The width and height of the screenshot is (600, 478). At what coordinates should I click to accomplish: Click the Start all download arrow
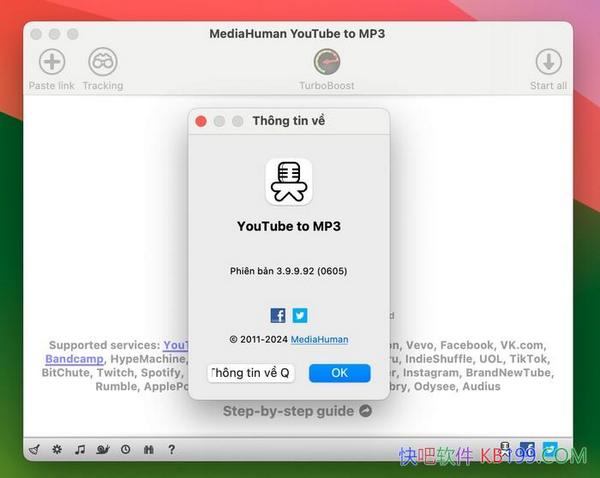click(548, 62)
